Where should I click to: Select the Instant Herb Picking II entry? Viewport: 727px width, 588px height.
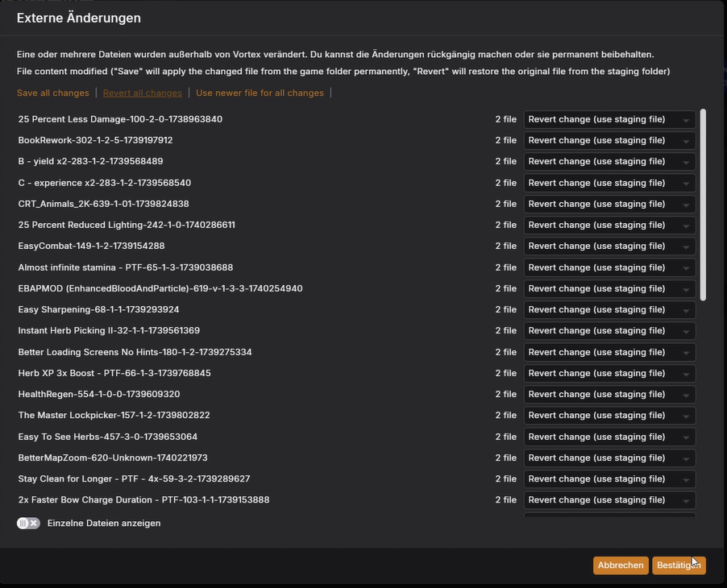click(109, 330)
